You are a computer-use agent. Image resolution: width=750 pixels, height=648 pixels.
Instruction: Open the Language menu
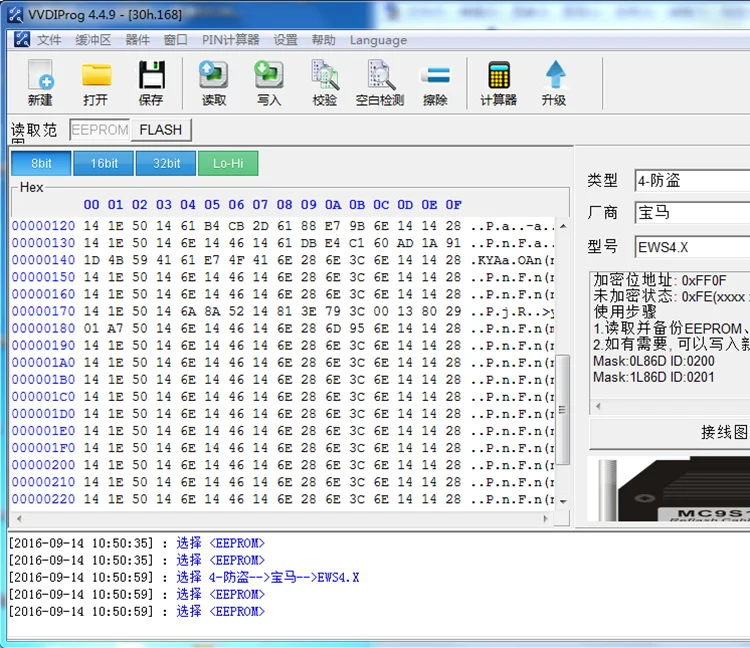pos(378,40)
